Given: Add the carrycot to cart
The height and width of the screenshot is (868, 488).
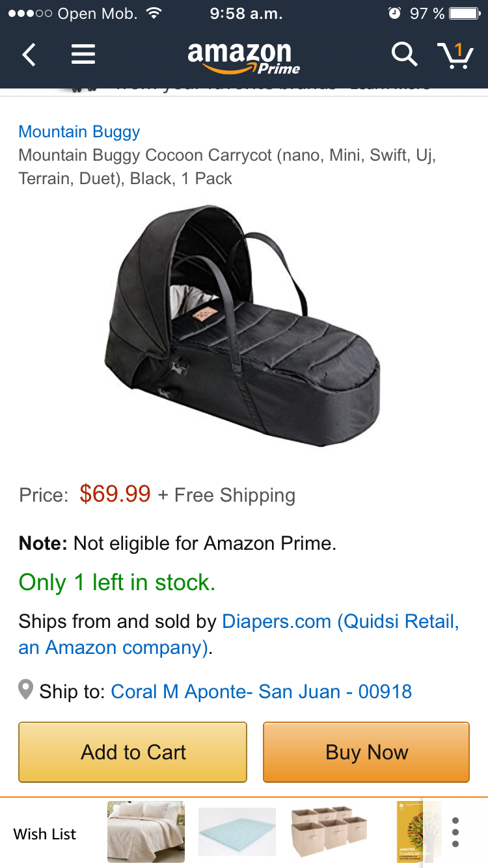Looking at the screenshot, I should pos(133,752).
